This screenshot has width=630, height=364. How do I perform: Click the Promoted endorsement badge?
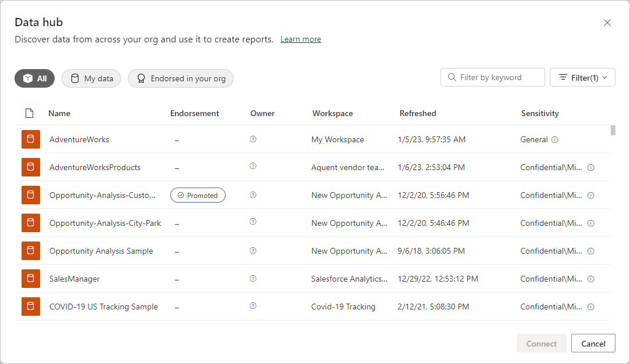198,196
